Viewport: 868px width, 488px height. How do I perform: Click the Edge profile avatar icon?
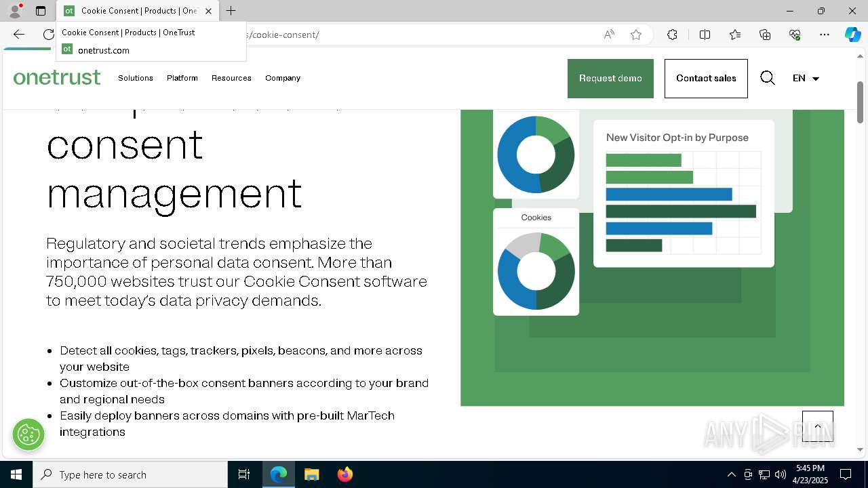tap(14, 11)
